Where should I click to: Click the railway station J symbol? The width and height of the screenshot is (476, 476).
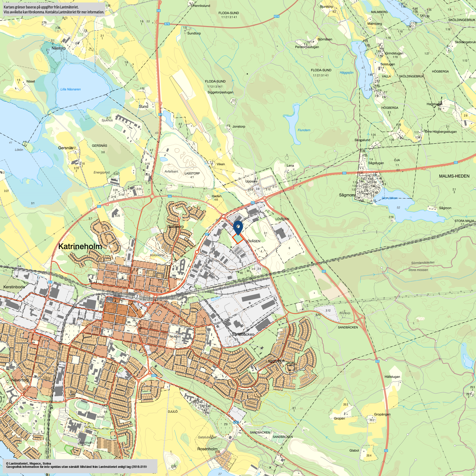pos(137,296)
